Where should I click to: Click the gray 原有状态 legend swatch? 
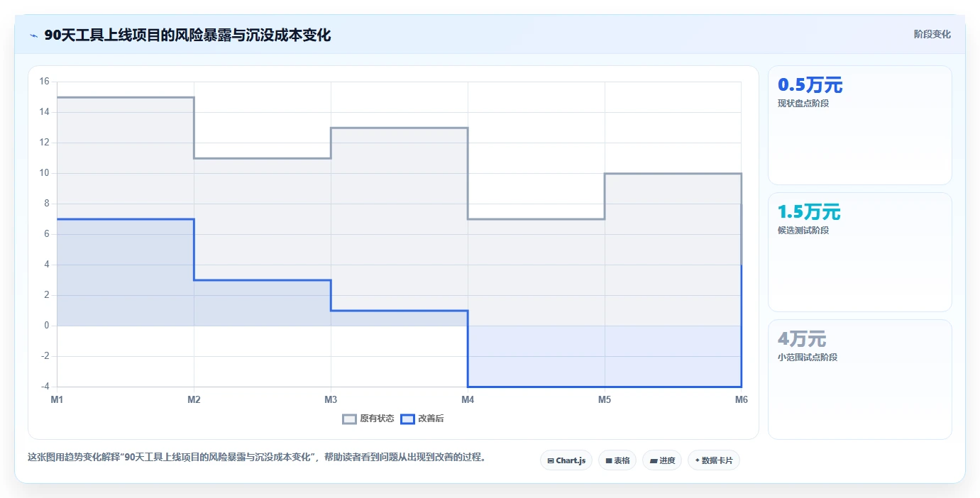pos(349,419)
